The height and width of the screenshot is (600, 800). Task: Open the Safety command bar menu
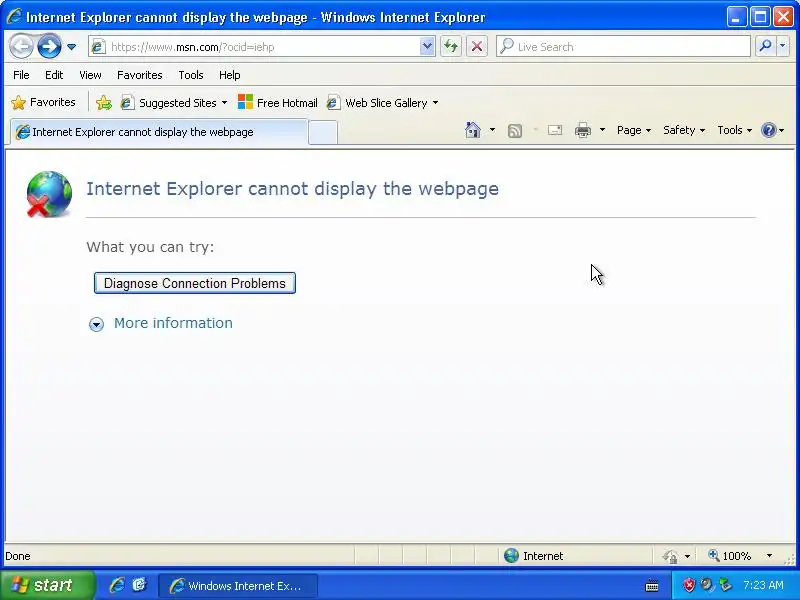[x=684, y=130]
